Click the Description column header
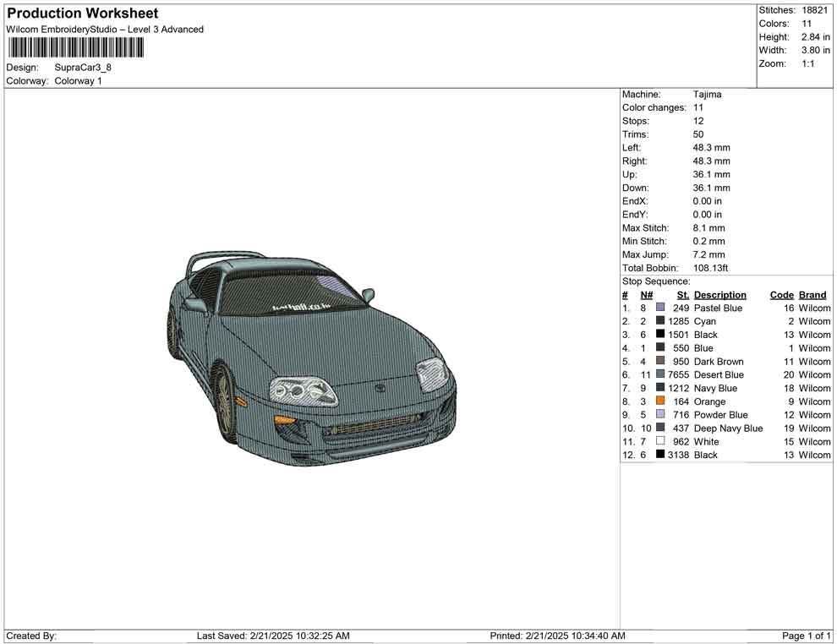Image resolution: width=837 pixels, height=644 pixels. point(719,294)
